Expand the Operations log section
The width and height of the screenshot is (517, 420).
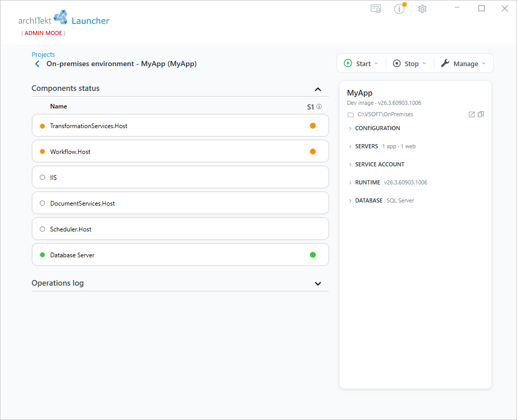(318, 284)
